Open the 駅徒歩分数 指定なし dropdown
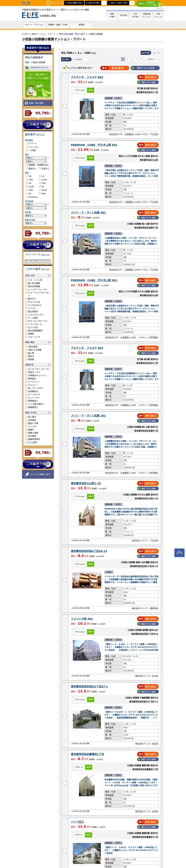This screenshot has height=868, width=186. coord(36,223)
